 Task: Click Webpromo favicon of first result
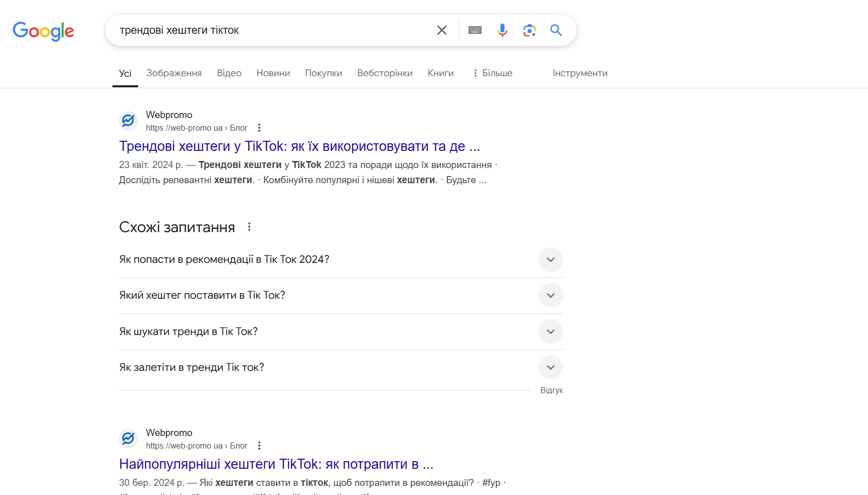point(129,121)
